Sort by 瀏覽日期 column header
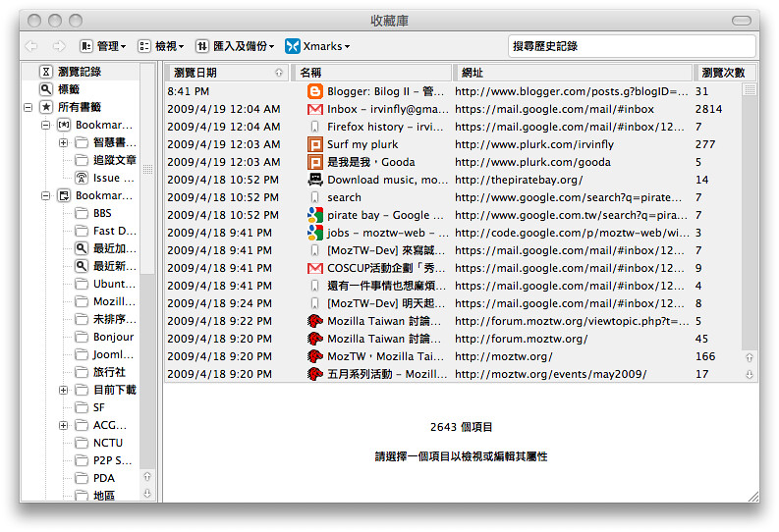Viewport: 779px width, 532px height. (x=227, y=73)
